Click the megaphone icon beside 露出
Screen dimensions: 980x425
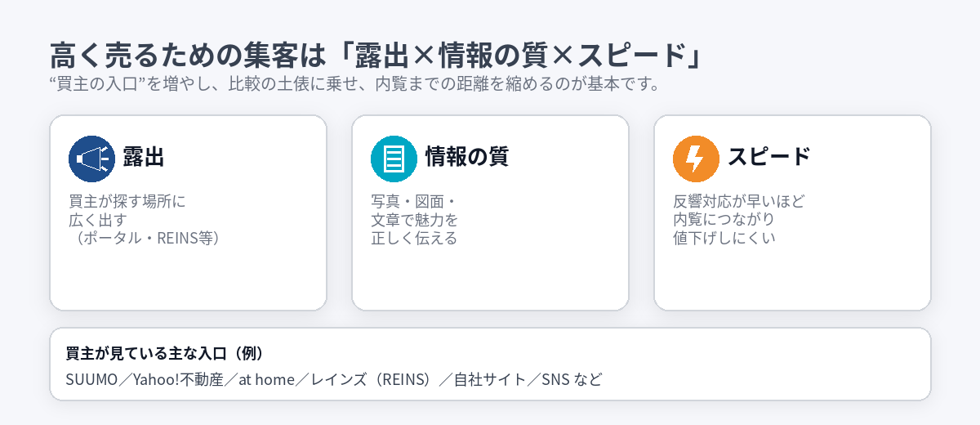pos(91,159)
